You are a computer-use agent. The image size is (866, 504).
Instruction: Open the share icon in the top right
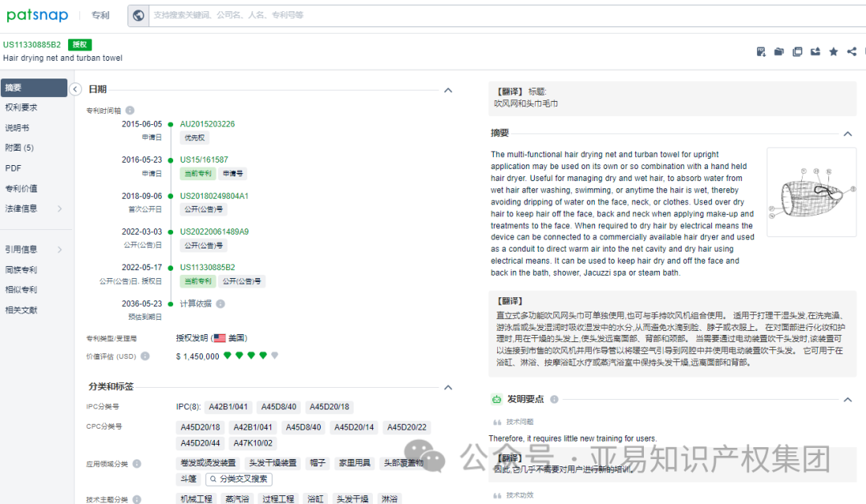click(x=852, y=51)
